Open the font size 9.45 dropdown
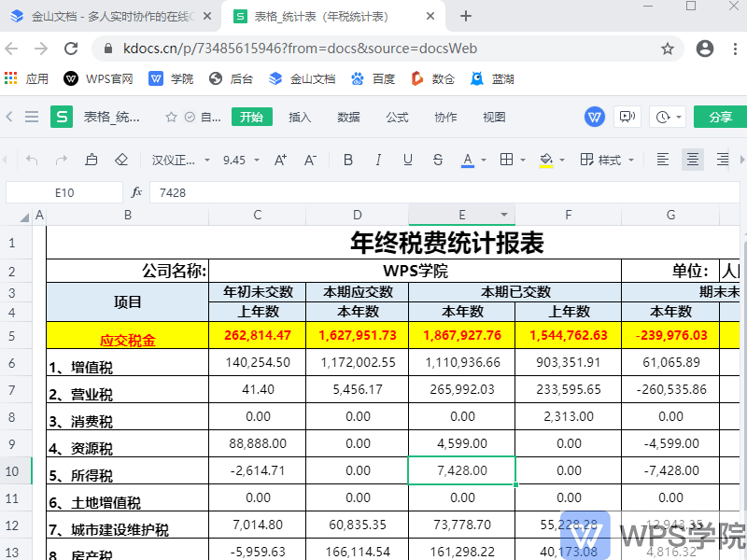 pyautogui.click(x=241, y=160)
